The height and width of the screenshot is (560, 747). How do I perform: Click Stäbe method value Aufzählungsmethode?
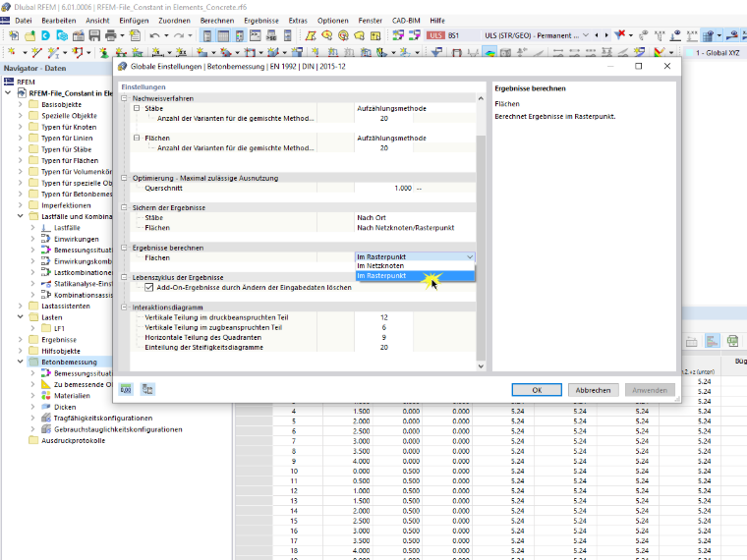[391, 109]
